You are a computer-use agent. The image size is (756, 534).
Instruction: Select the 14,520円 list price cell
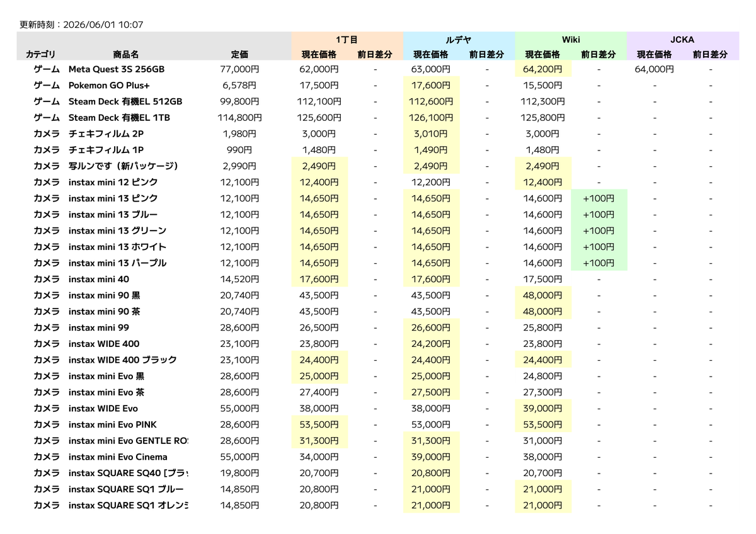click(x=239, y=279)
